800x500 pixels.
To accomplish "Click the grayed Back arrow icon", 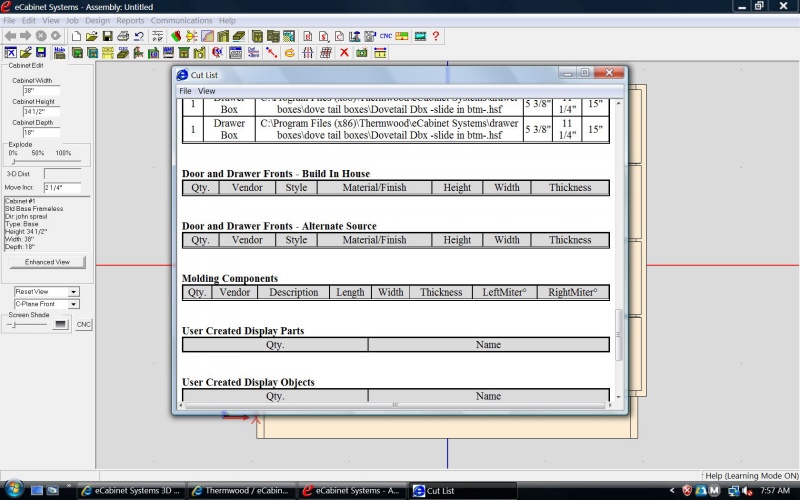I will [10, 36].
